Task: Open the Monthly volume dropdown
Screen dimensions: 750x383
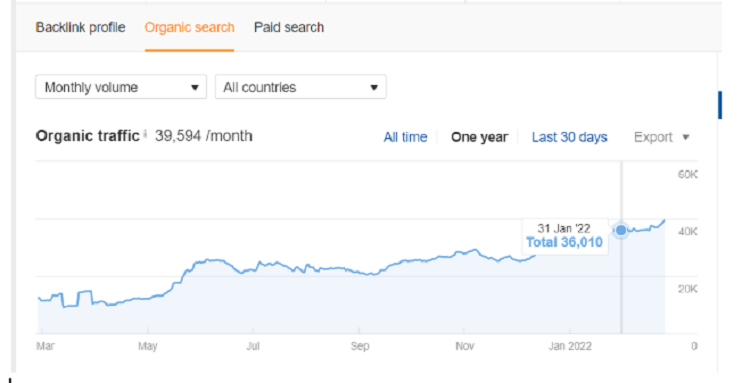Action: (121, 87)
